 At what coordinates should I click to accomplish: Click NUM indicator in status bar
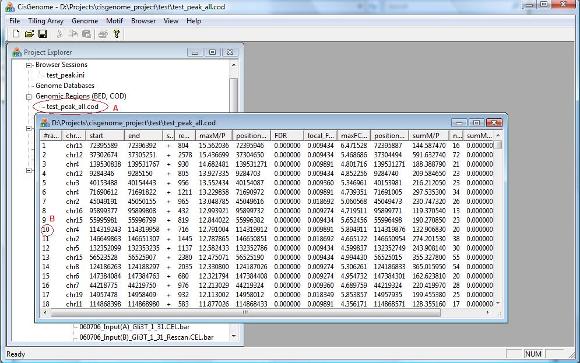click(x=533, y=354)
